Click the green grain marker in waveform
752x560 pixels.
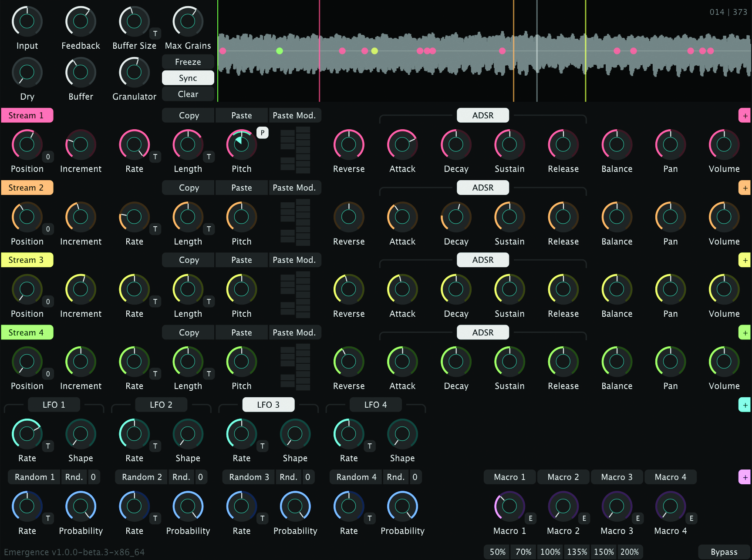tap(280, 51)
